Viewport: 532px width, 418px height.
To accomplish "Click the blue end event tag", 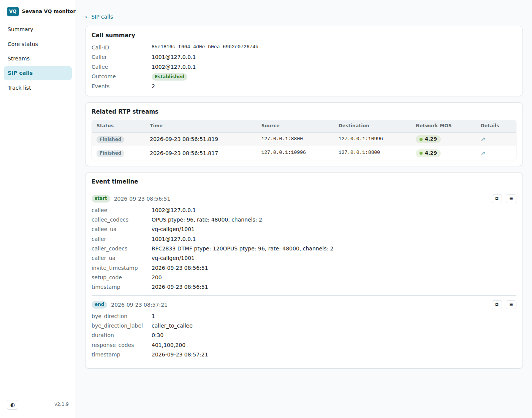I will tap(99, 304).
